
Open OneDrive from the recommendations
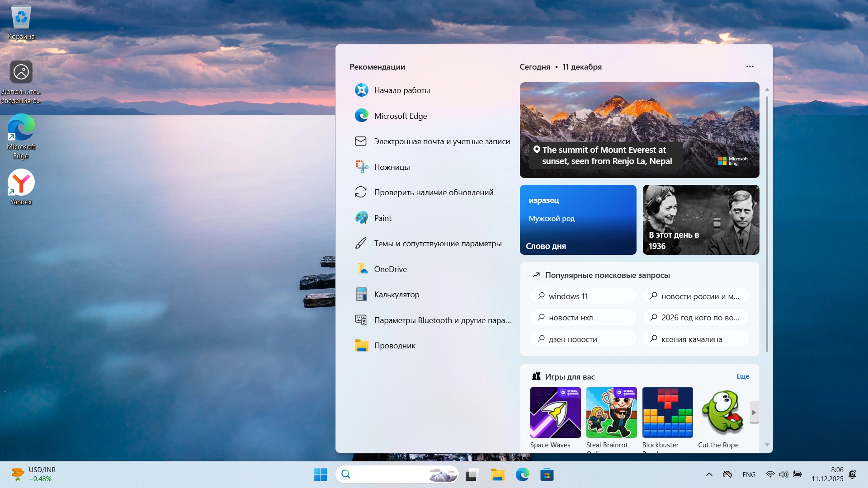[x=390, y=269]
